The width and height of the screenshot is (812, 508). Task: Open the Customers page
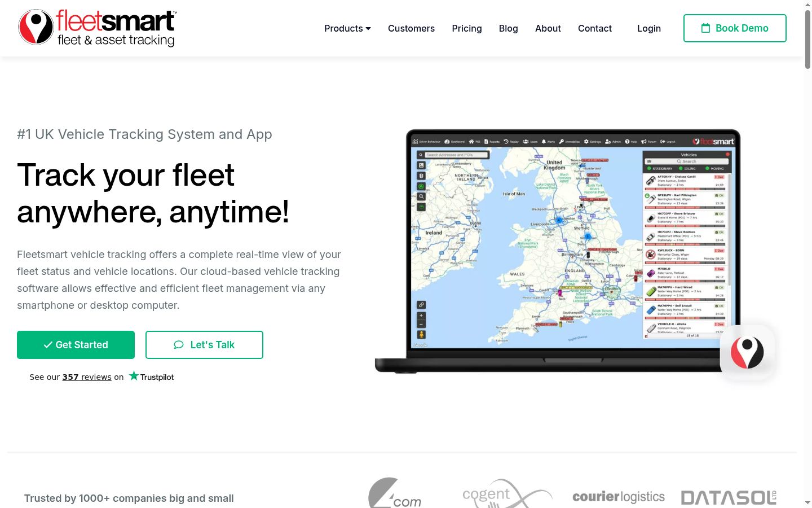click(411, 28)
